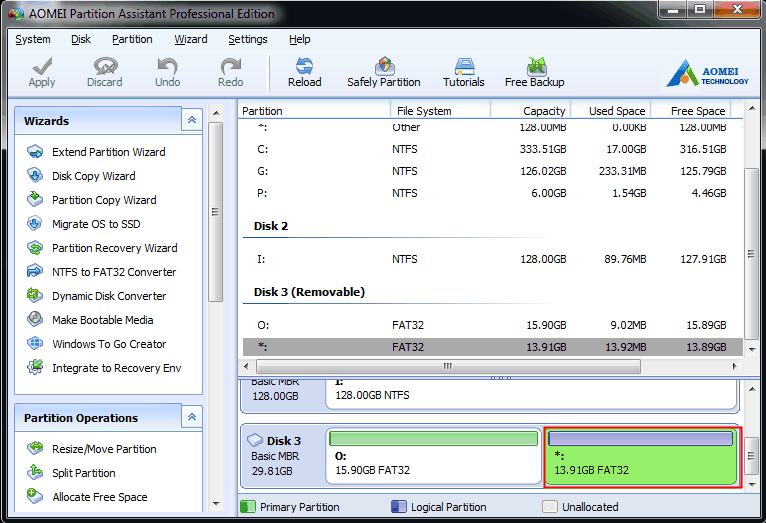This screenshot has height=523, width=766.
Task: Click the up arrow of left panel scrollbar
Action: coord(216,113)
